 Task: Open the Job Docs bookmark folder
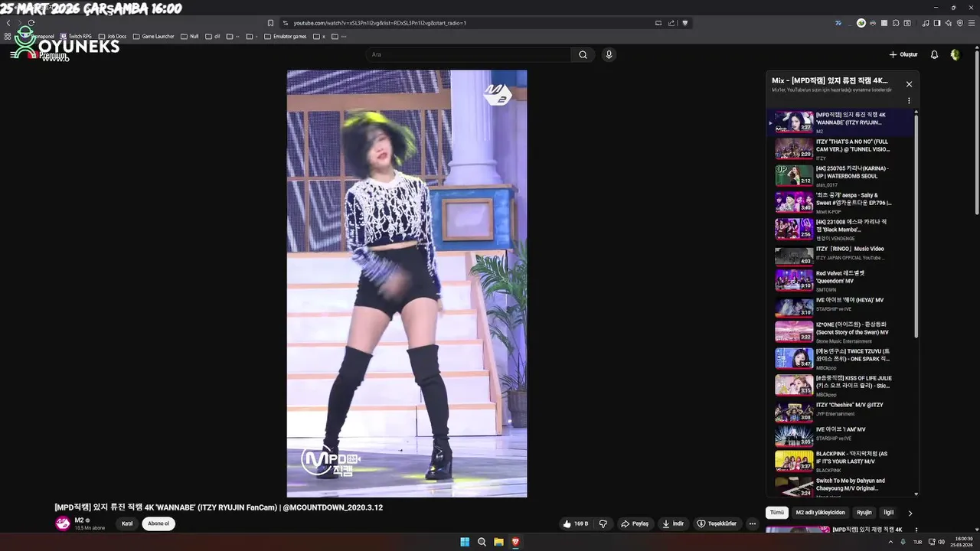click(x=112, y=36)
